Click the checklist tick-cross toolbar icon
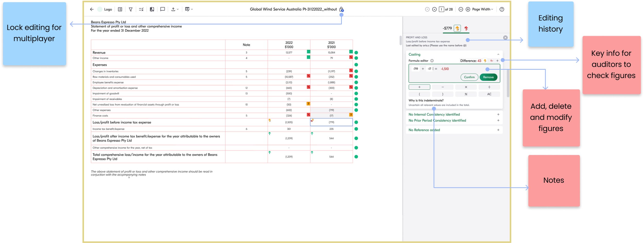The image size is (644, 243). [141, 9]
